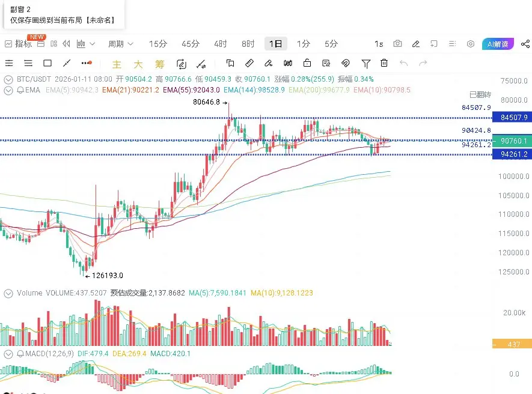Switch to the 8时 timeframe
This screenshot has height=394, width=532.
(x=248, y=44)
